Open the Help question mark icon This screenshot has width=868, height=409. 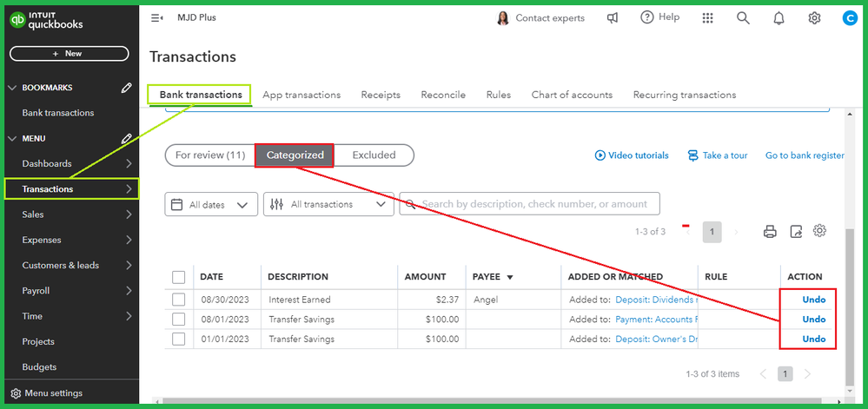pos(646,17)
